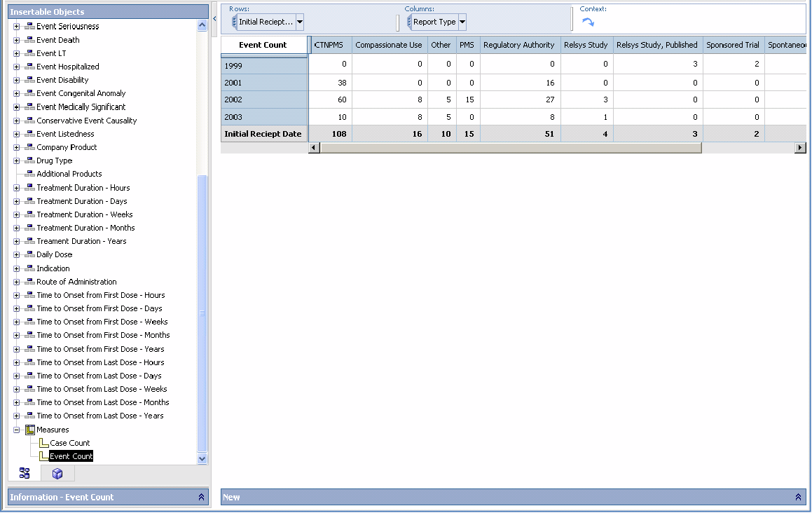Click the Drug Type dimension icon
Viewport: 812px width, 513px height.
[30, 160]
